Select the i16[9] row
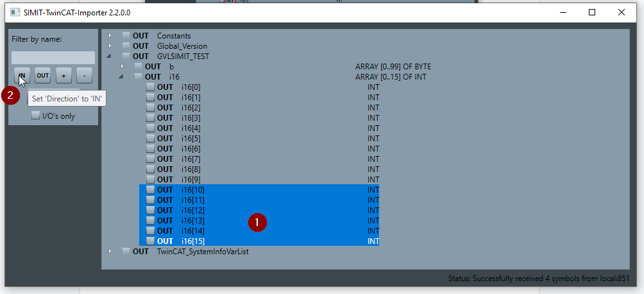Image resolution: width=644 pixels, height=294 pixels. pos(259,179)
